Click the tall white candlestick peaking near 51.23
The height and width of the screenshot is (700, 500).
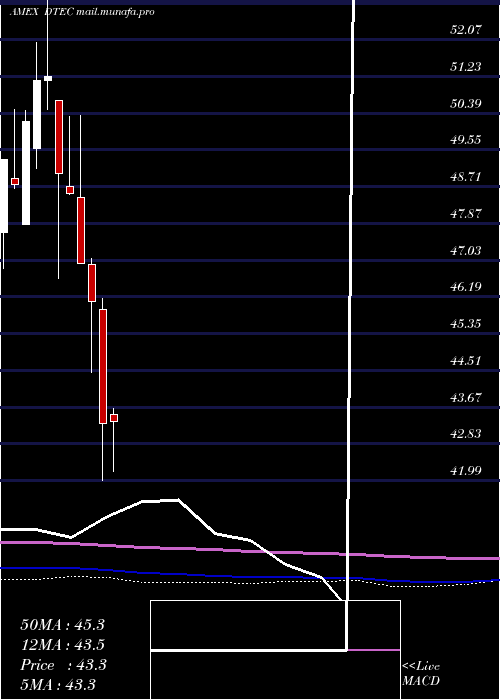tap(37, 114)
